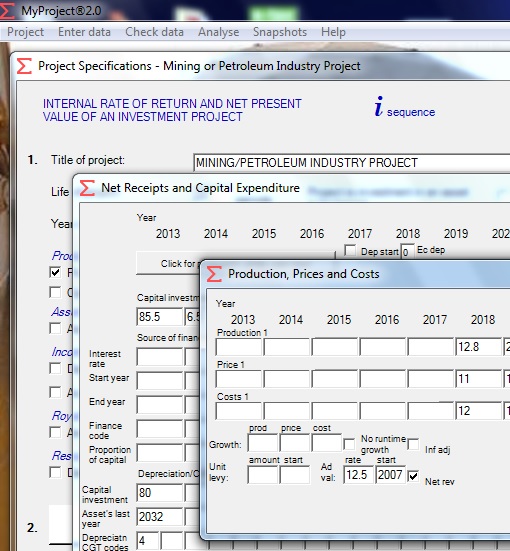Click Production 1 field for 2013
The image size is (510, 551).
(239, 347)
